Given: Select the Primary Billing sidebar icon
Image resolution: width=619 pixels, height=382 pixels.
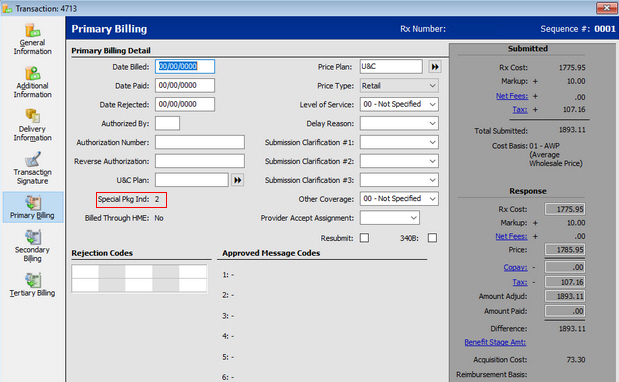Looking at the screenshot, I should tap(33, 207).
